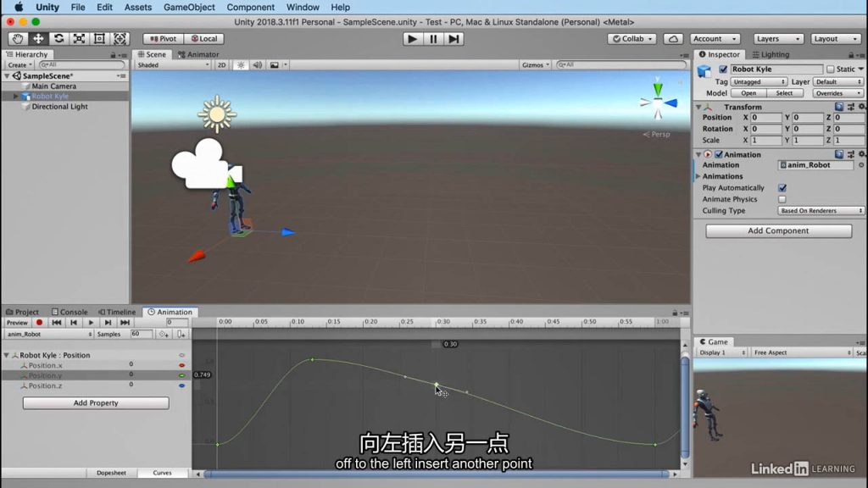Pause the game

pos(433,39)
